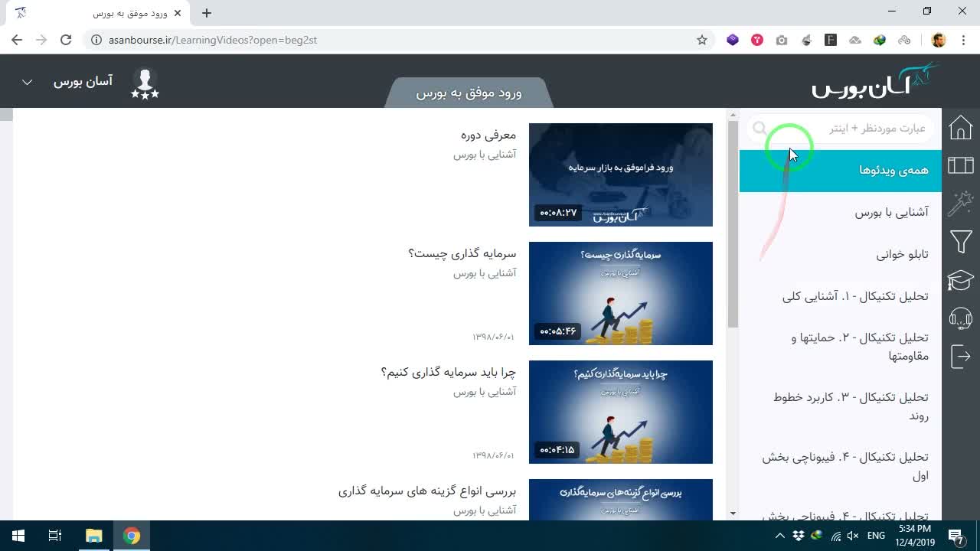The width and height of the screenshot is (980, 551).
Task: Open the home icon in right sidebar
Action: 961,127
